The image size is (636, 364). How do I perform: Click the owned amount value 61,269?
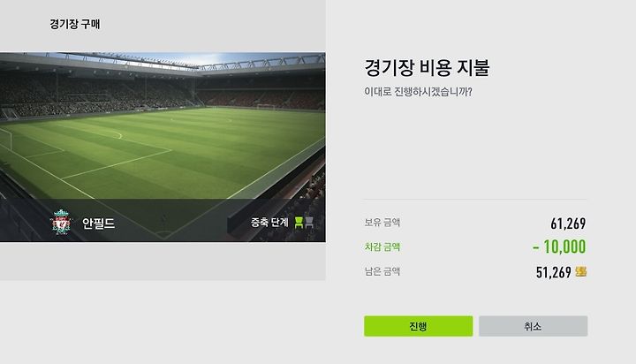(x=568, y=224)
